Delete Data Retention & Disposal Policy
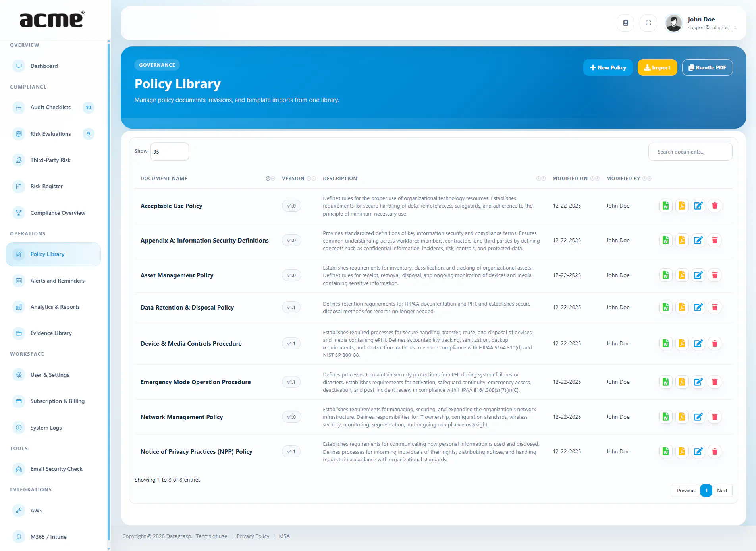This screenshot has width=756, height=551. coord(714,307)
